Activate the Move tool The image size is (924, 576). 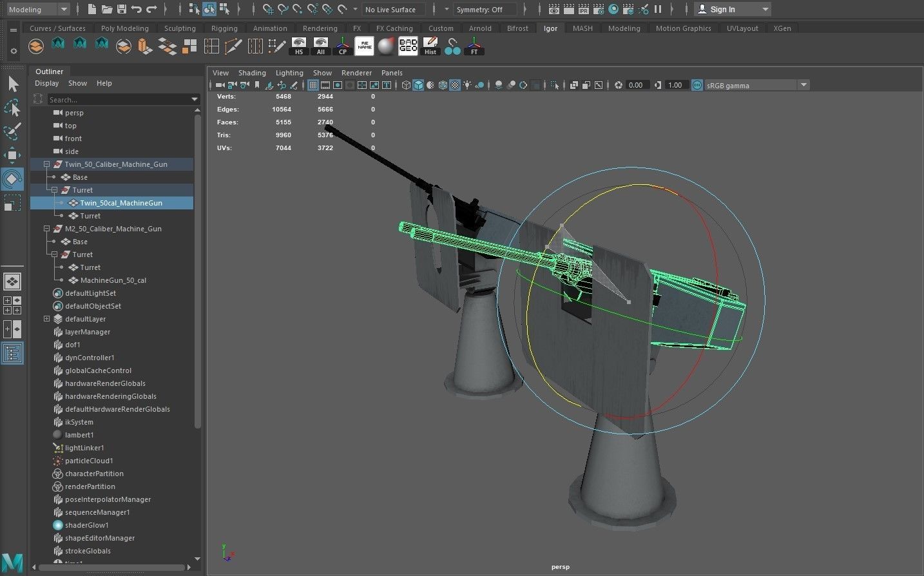[12, 155]
